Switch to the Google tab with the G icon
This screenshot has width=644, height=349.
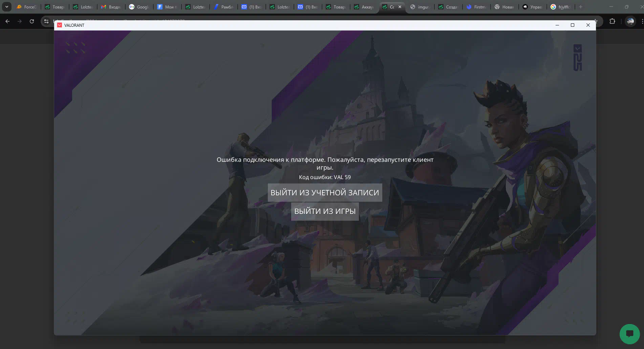[x=139, y=7]
